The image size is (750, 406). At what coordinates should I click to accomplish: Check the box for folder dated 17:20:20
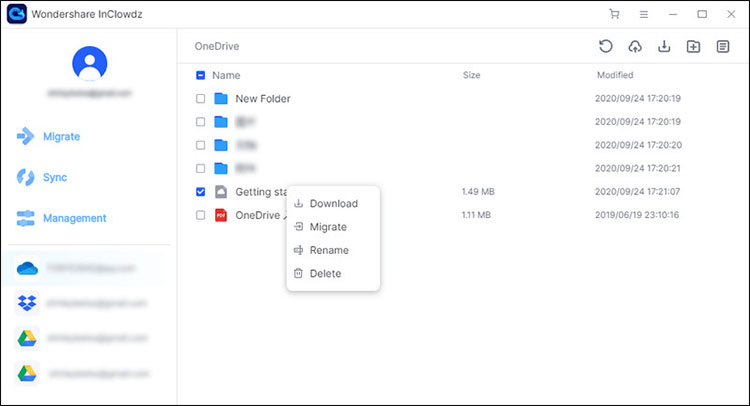tap(200, 145)
